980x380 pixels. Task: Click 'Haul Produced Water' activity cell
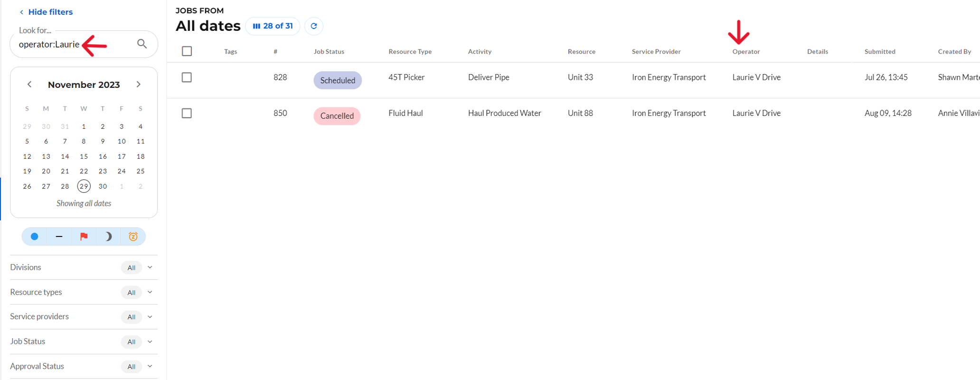pyautogui.click(x=505, y=113)
